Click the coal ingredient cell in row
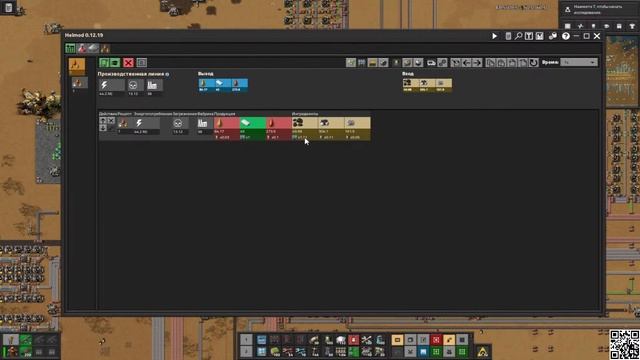The width and height of the screenshot is (640, 360). (x=304, y=129)
